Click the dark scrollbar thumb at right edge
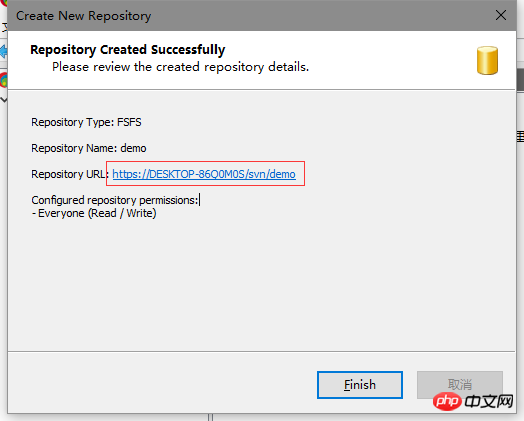 (x=520, y=80)
